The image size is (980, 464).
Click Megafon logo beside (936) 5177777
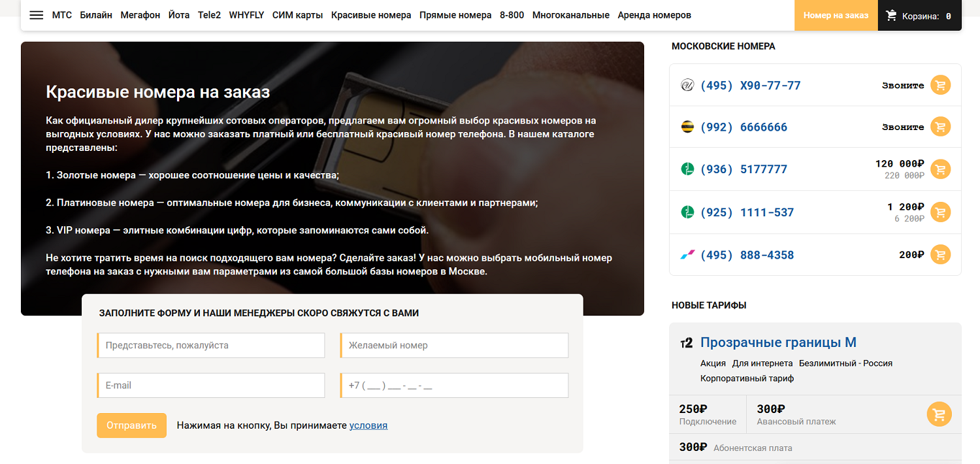[x=687, y=169]
